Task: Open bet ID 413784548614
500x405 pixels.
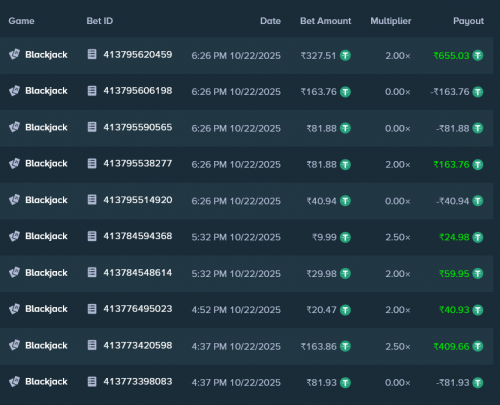Action: click(138, 272)
